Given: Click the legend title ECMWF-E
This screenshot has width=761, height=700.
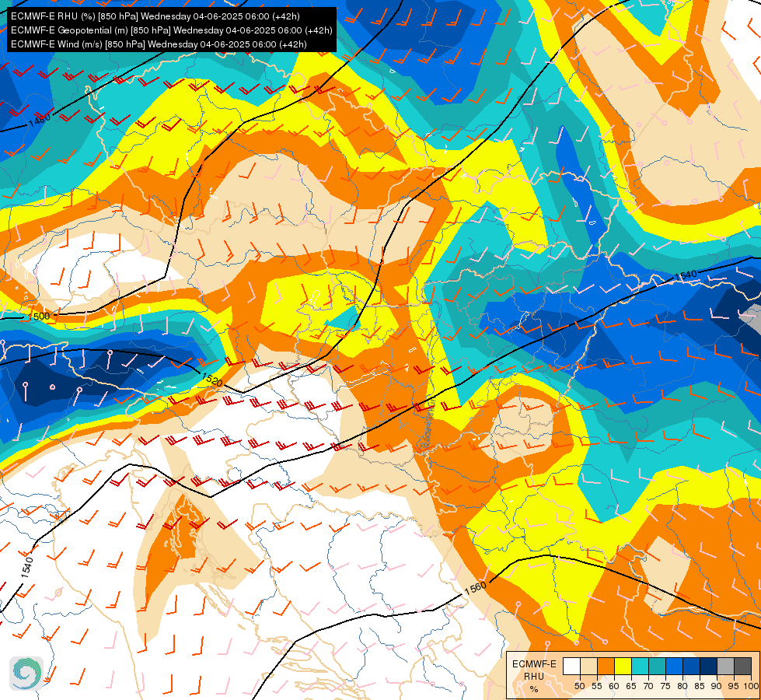Looking at the screenshot, I should pyautogui.click(x=534, y=664).
